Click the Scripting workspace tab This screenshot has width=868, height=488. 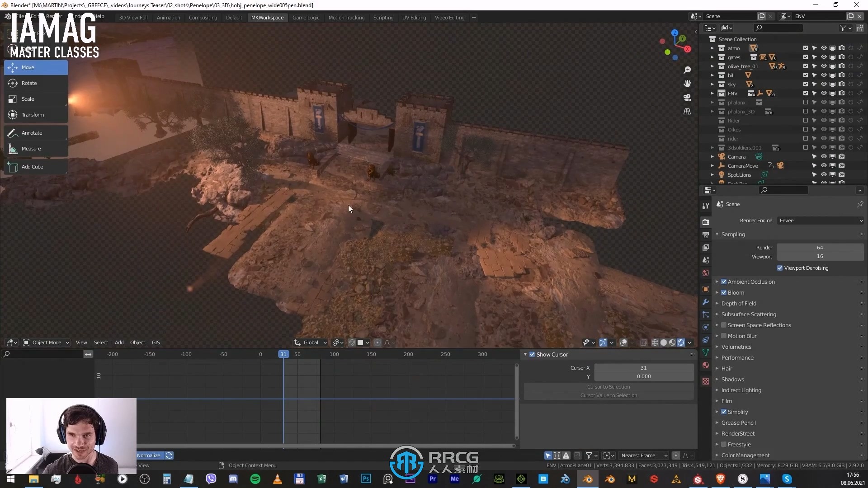click(x=383, y=17)
